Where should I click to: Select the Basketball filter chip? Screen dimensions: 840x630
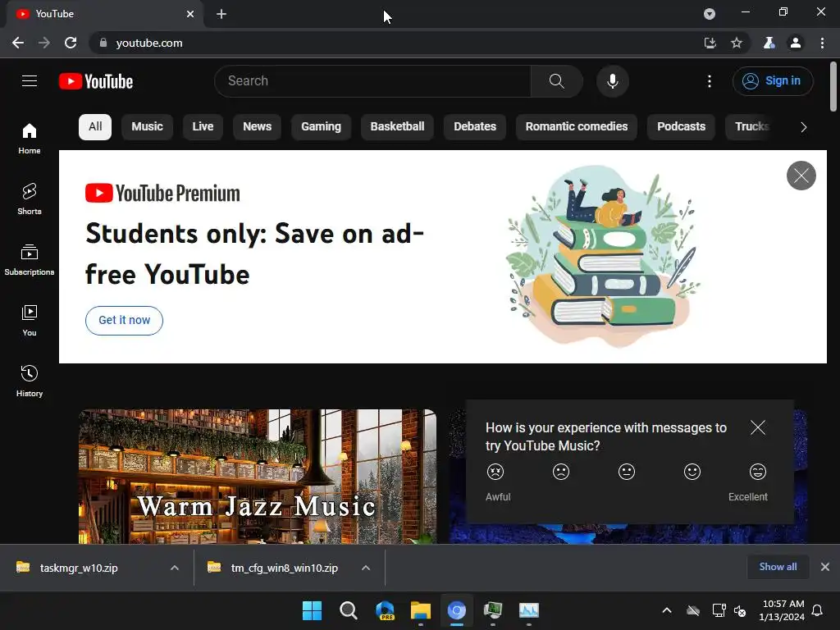pos(398,127)
